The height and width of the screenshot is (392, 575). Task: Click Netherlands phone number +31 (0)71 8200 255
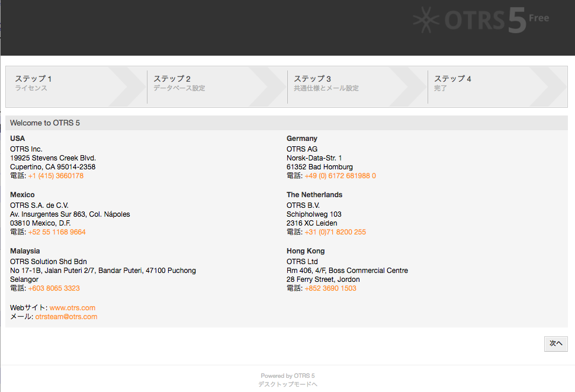[x=335, y=232]
